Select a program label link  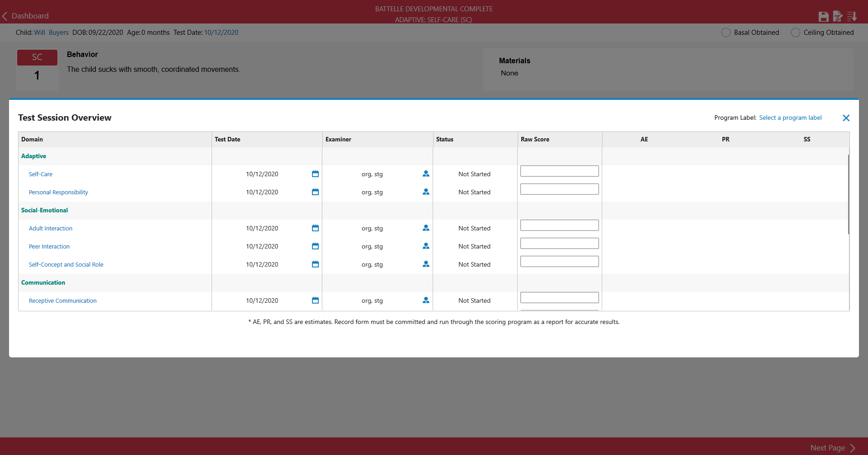coord(790,118)
